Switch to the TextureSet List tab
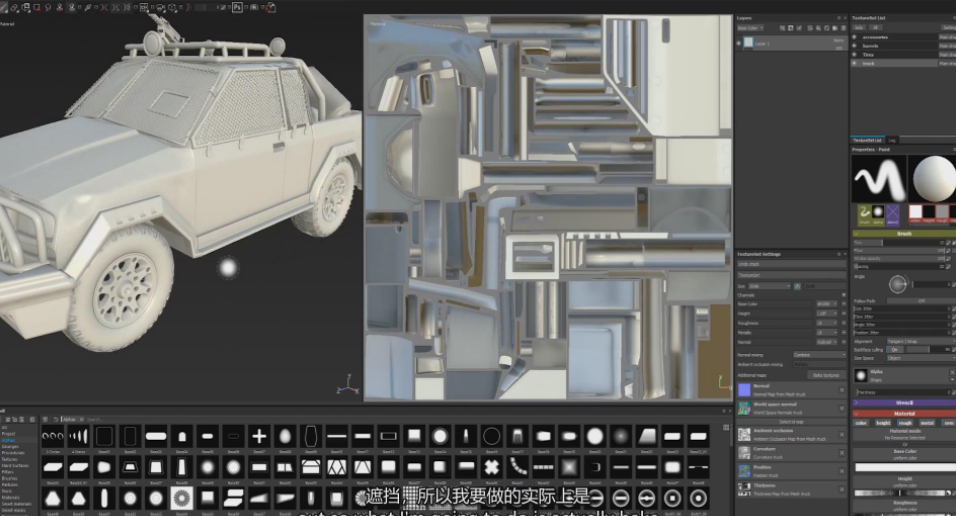The height and width of the screenshot is (516, 956). [868, 140]
